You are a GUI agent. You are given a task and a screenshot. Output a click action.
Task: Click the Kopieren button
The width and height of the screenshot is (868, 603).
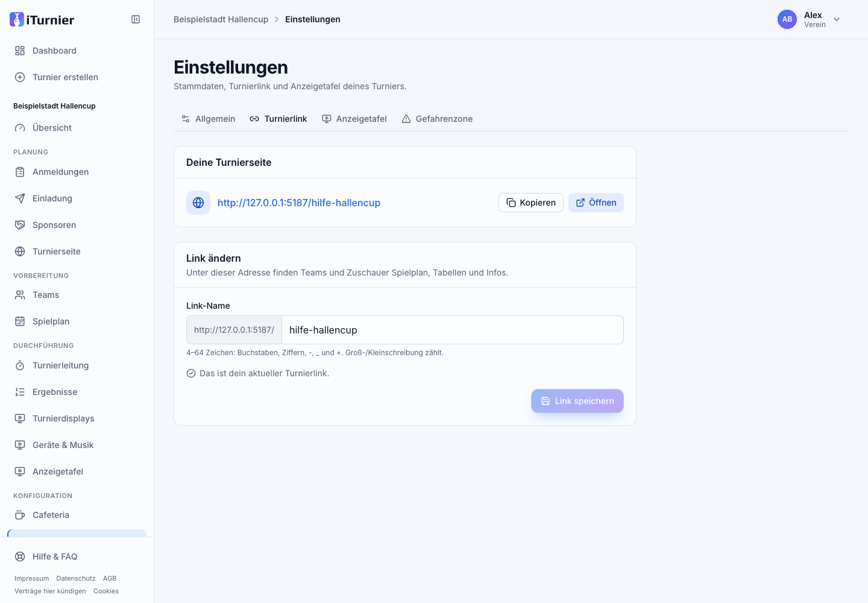[531, 203]
